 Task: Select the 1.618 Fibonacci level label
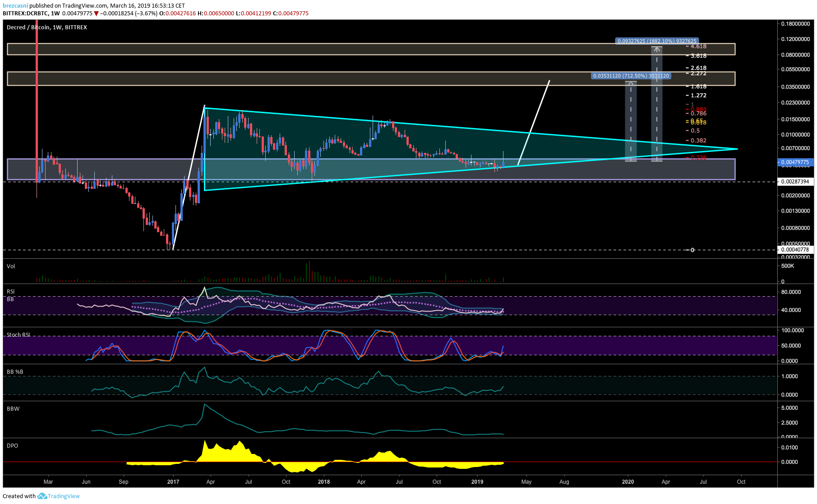tap(698, 87)
